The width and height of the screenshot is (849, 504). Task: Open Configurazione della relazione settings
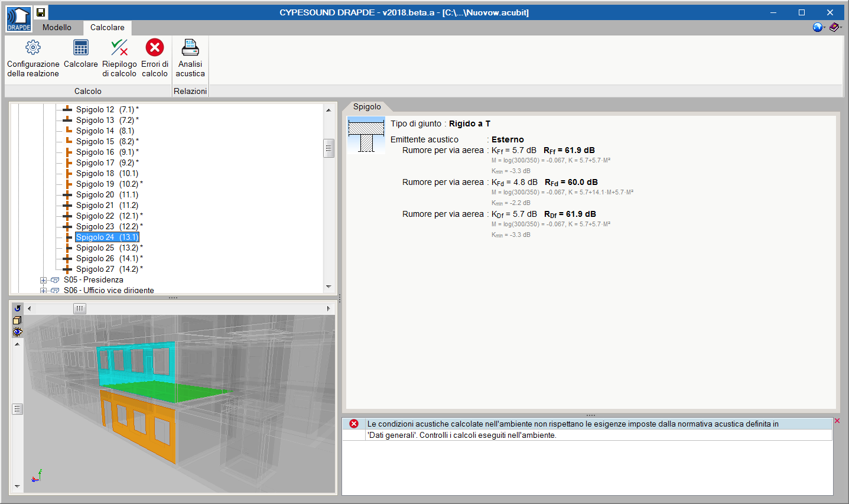tap(33, 58)
